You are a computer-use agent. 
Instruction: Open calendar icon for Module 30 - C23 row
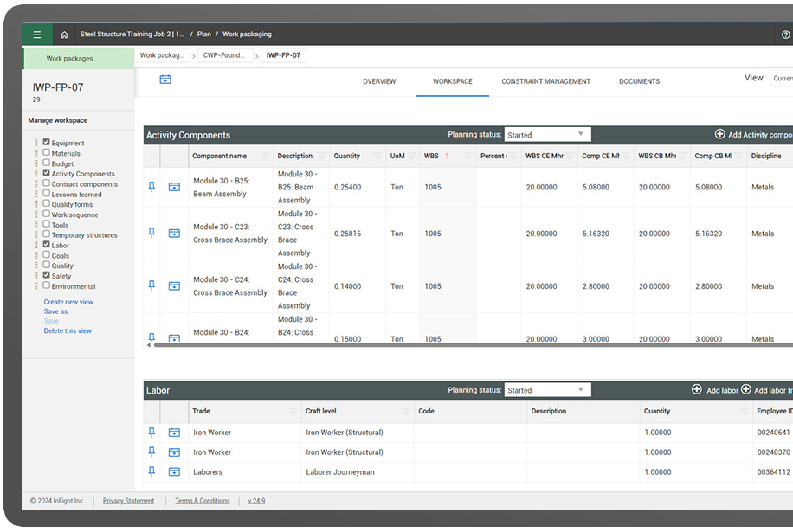[x=174, y=233]
